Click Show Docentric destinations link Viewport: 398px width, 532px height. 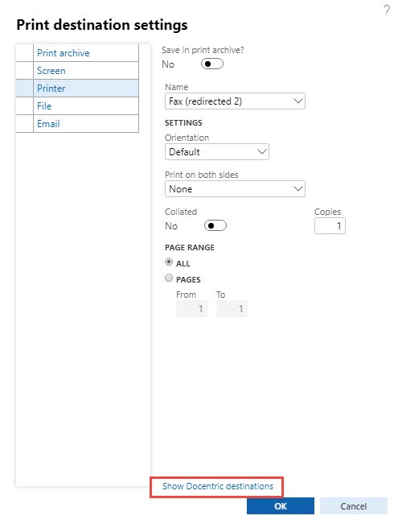click(x=218, y=486)
